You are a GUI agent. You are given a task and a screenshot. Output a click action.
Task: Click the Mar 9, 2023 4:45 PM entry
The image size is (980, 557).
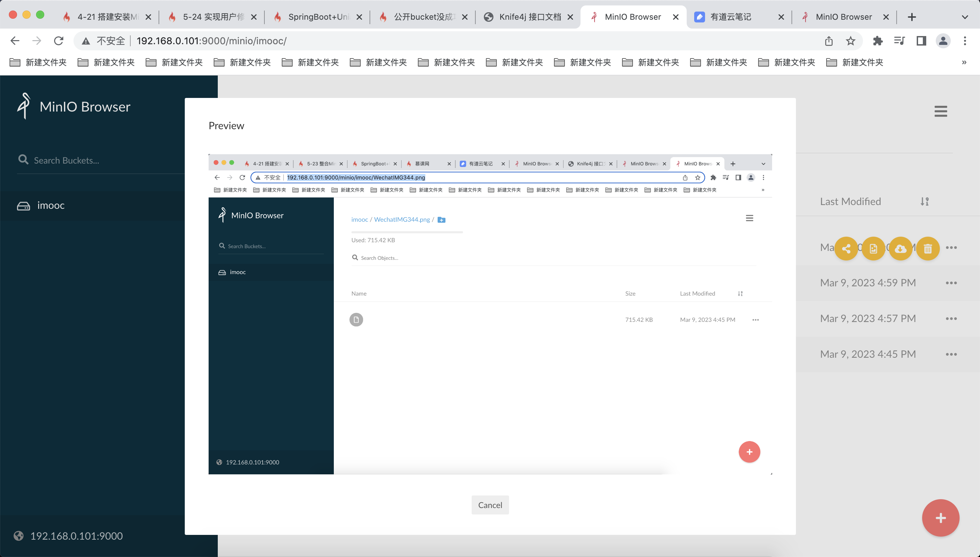point(868,354)
